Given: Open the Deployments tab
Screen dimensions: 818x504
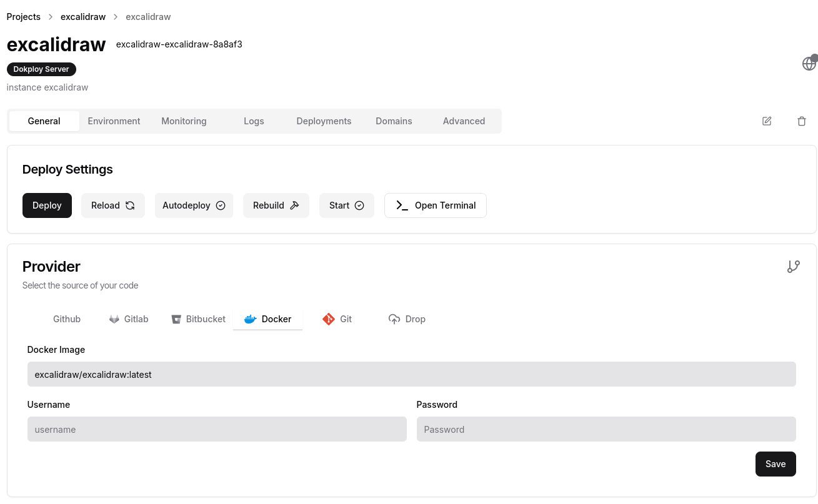Looking at the screenshot, I should pos(324,121).
